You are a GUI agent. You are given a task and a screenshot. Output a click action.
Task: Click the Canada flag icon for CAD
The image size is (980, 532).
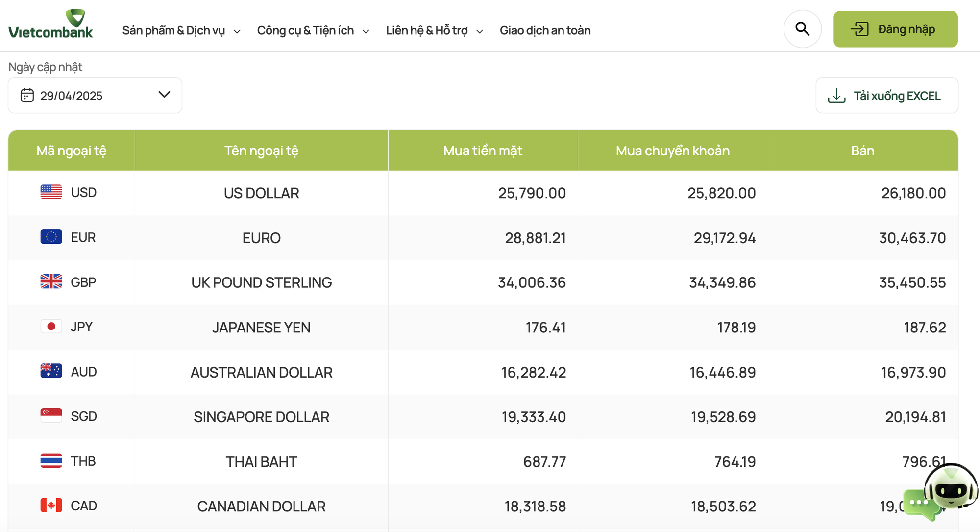click(x=51, y=506)
